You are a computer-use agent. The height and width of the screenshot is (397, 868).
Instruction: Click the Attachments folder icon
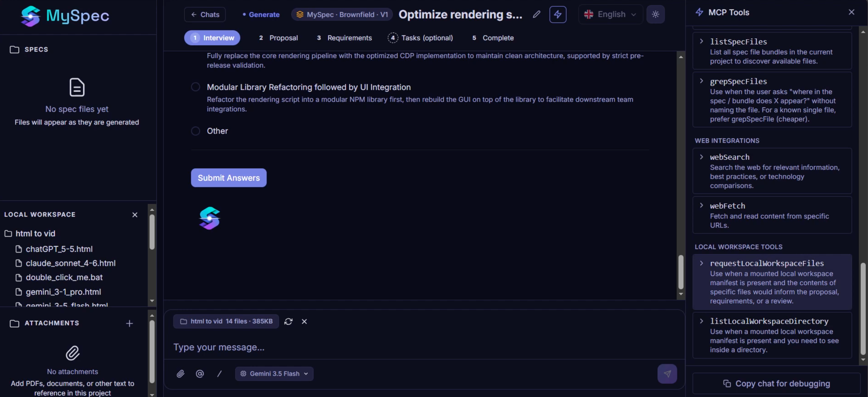[x=15, y=323]
